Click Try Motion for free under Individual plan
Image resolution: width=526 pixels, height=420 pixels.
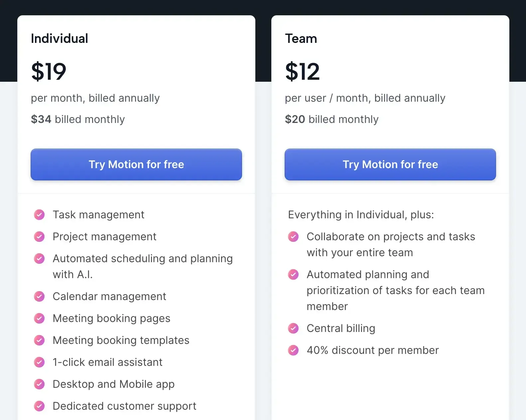[x=136, y=164]
